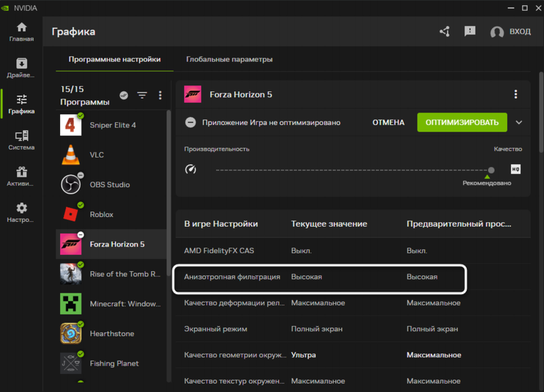The image size is (544, 392).
Task: Click the green Оптимизировать button
Action: tap(462, 122)
